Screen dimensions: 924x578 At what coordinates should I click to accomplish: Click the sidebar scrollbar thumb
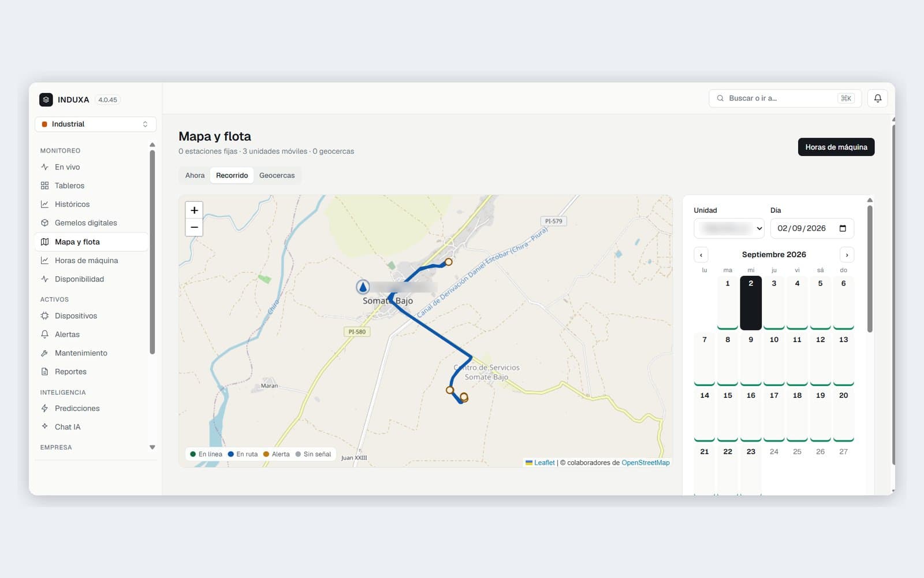(152, 251)
